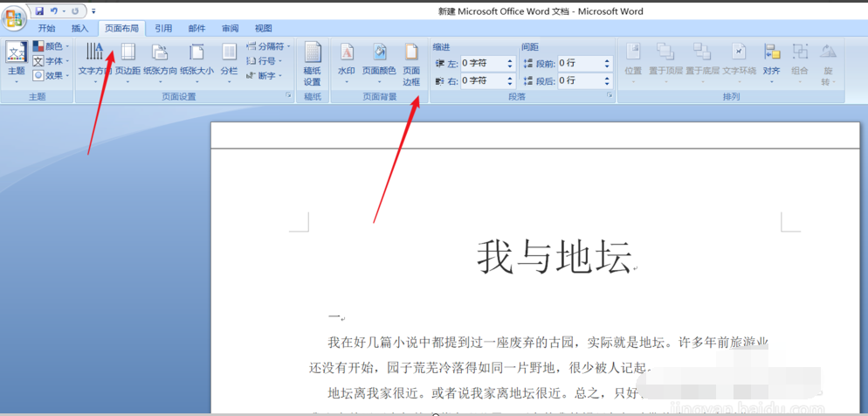Switch to the 插入 Insert tab
Screen dimensions: 868x416
click(79, 28)
